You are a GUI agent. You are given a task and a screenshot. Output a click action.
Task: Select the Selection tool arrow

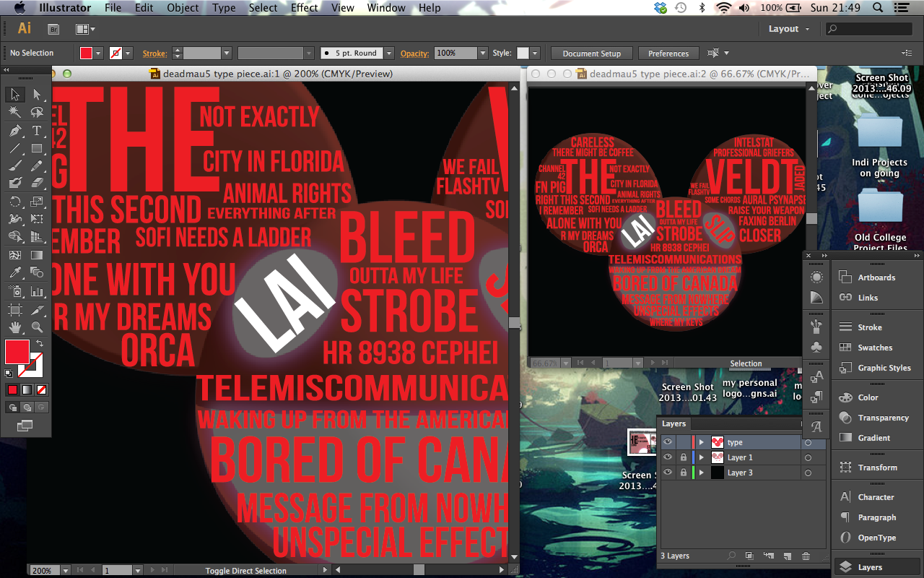pyautogui.click(x=15, y=95)
